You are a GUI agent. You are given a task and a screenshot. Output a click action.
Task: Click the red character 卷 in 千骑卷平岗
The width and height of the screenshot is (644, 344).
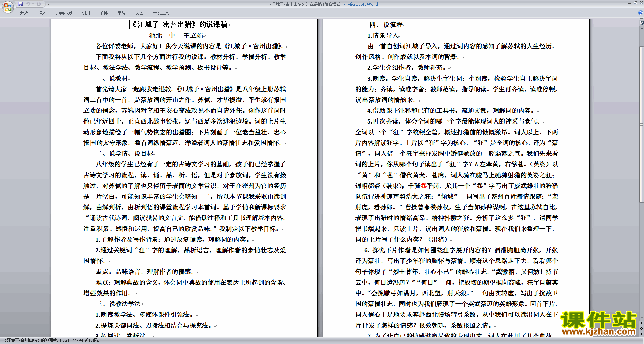[x=424, y=186]
